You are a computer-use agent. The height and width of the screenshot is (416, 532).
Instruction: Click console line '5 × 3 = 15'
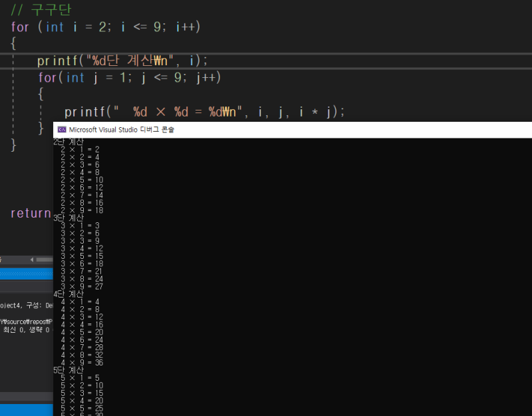coord(82,393)
